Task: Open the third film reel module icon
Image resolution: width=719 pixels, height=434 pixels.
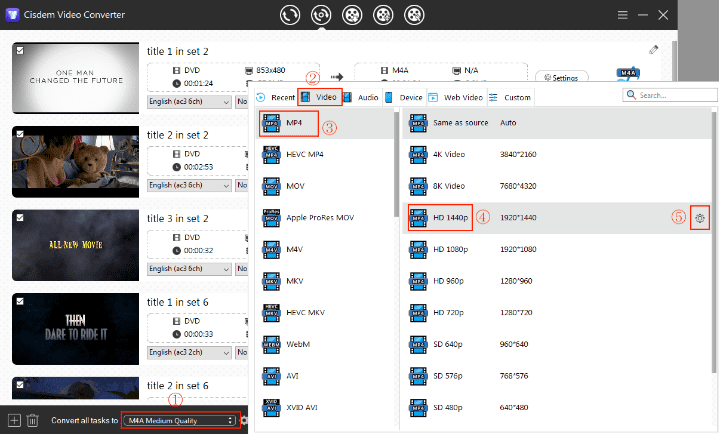Action: (352, 15)
